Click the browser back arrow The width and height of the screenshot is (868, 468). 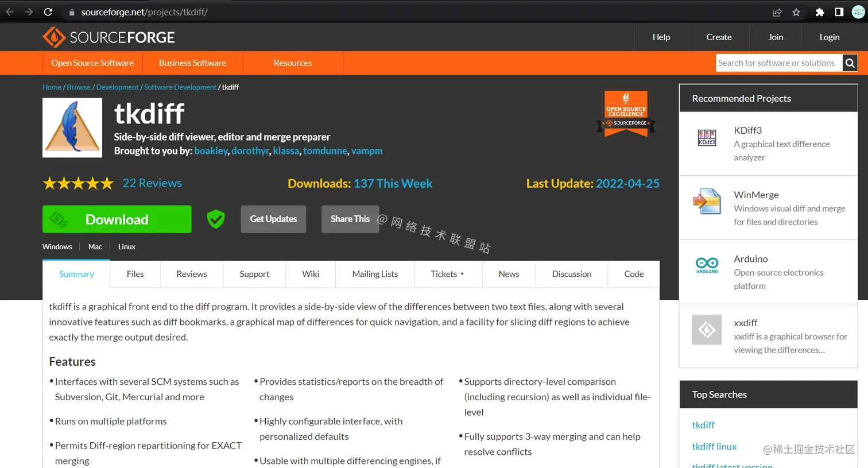pos(10,12)
